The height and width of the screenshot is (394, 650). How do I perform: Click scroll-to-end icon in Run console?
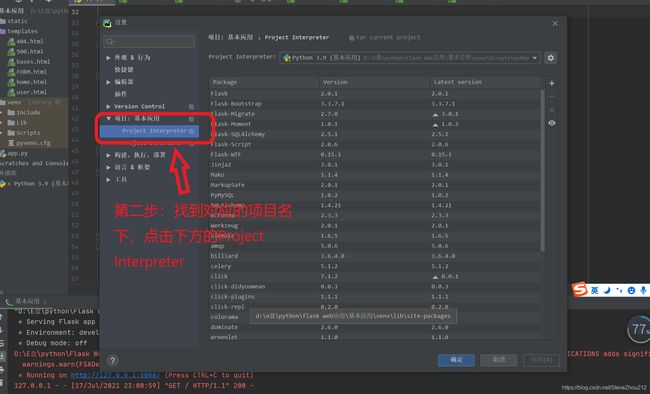[2, 355]
